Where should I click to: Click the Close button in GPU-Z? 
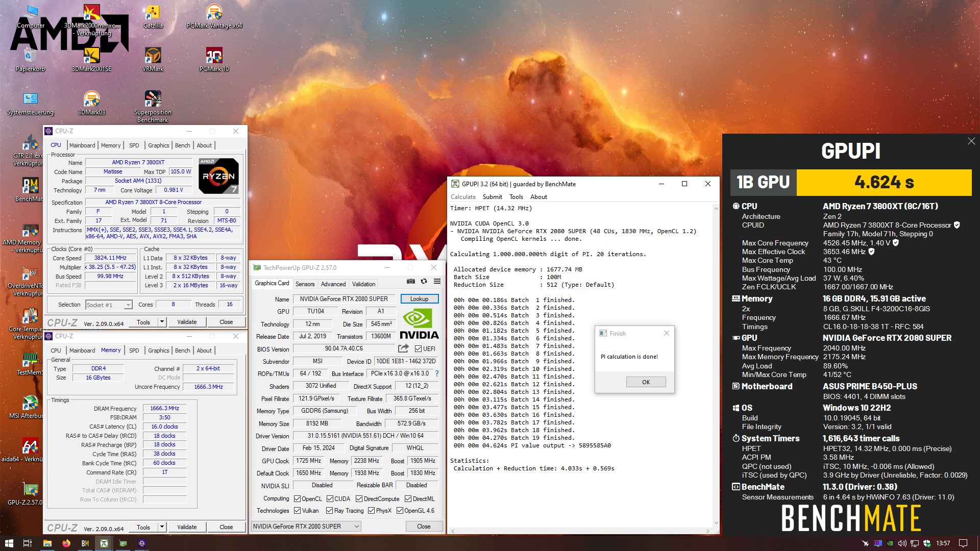click(x=424, y=526)
